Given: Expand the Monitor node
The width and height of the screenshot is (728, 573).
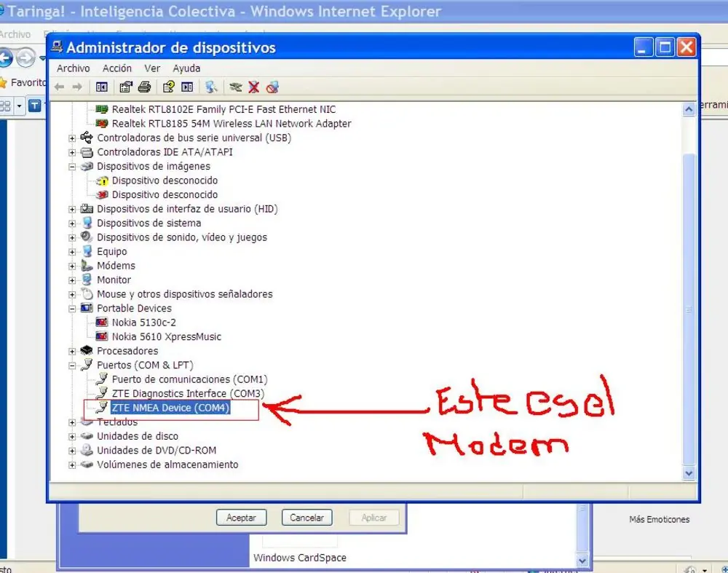Looking at the screenshot, I should (x=72, y=280).
